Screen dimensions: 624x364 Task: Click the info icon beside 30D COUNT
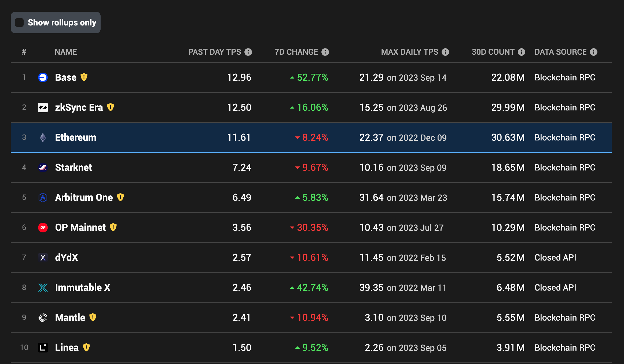[522, 52]
